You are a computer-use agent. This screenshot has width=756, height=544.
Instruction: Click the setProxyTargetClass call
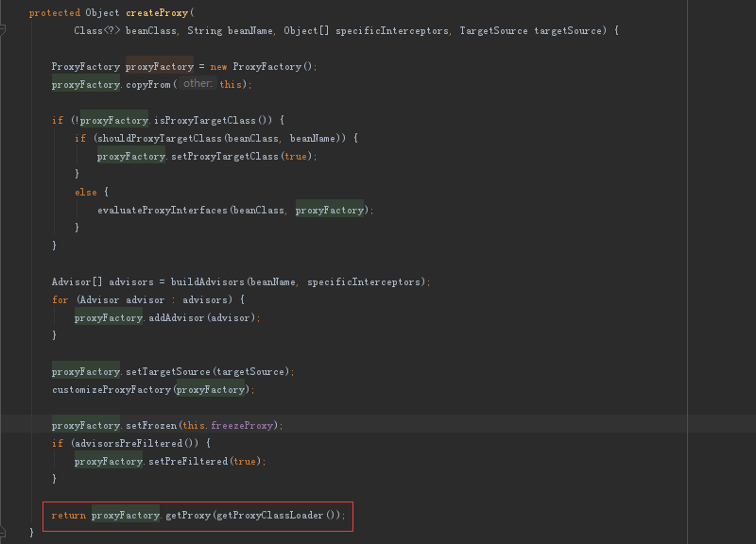click(x=225, y=157)
